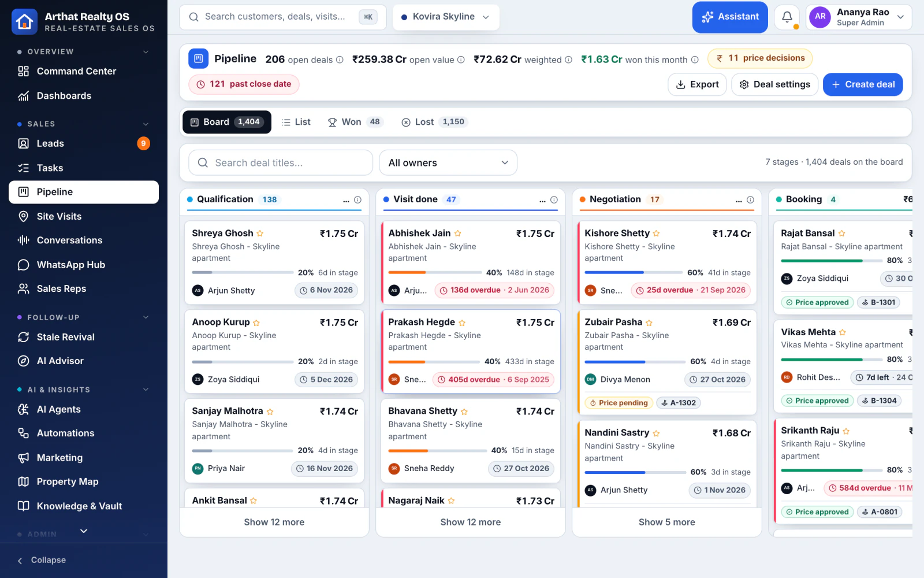Star the Bhavana Shetty deal
Image resolution: width=924 pixels, height=578 pixels.
click(464, 412)
